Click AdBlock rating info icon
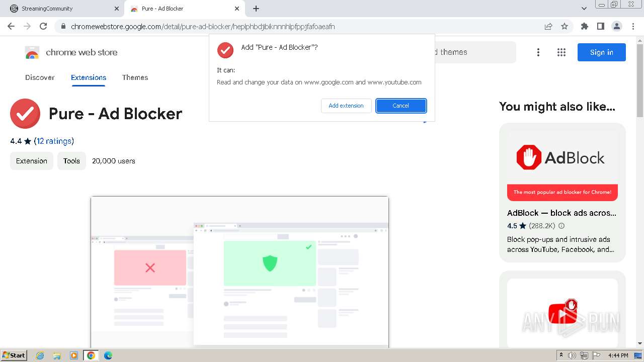Screen dimensions: 644x362 [561, 226]
